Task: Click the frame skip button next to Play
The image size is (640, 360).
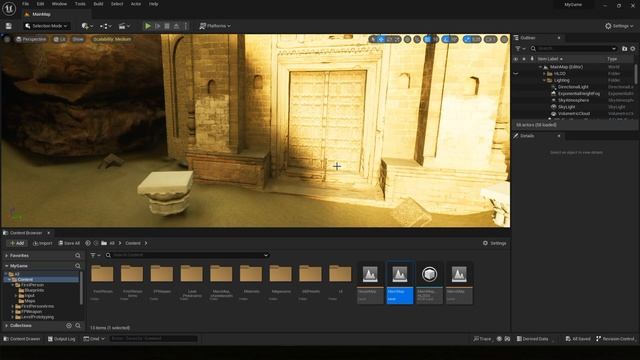Action: [158, 26]
